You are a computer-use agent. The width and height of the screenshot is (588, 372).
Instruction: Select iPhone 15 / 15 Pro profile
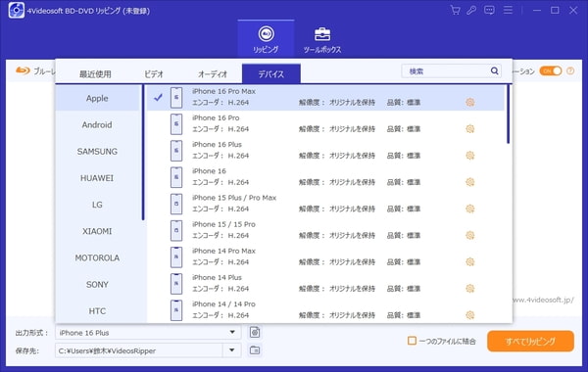325,230
